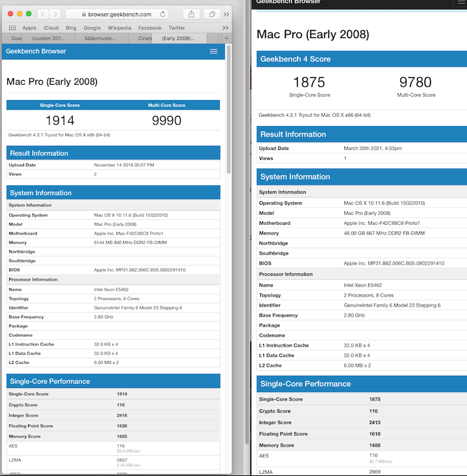Open the Safari Share button
This screenshot has width=467, height=476.
[191, 14]
